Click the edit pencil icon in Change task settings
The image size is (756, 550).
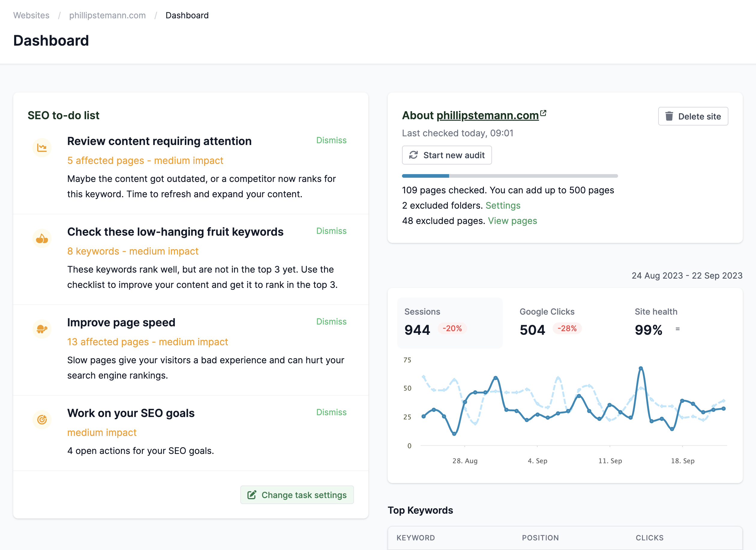tap(252, 495)
